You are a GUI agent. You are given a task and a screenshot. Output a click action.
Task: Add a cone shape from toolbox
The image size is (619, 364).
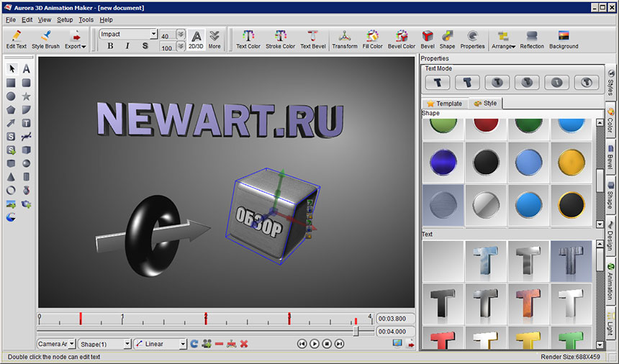coord(11,177)
